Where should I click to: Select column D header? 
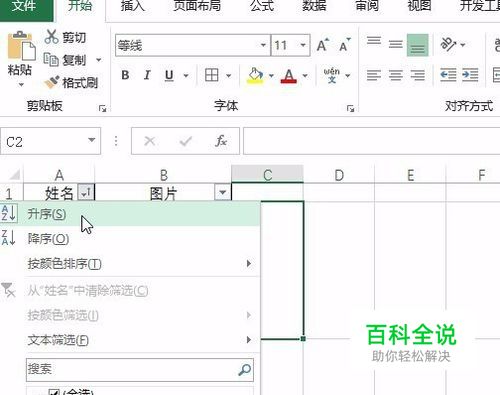pos(339,174)
